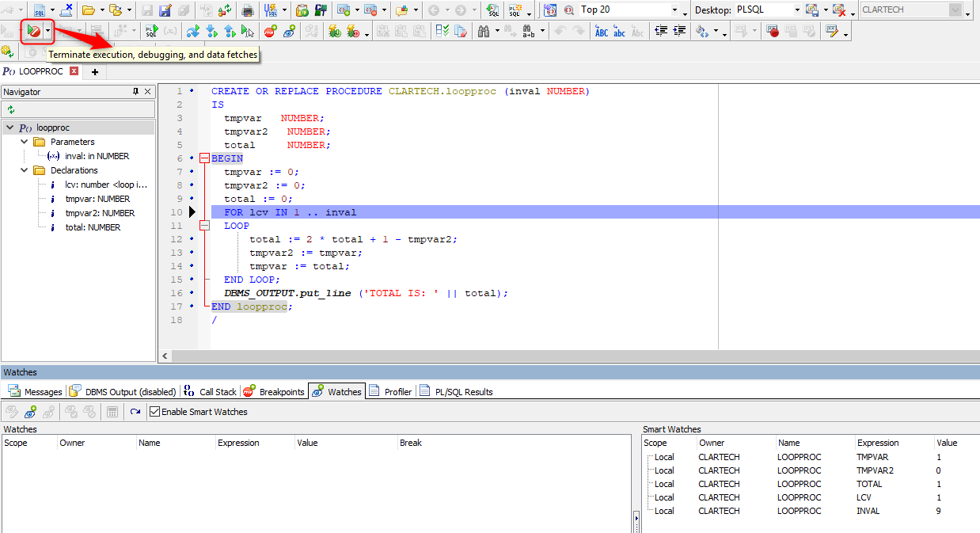The image size is (980, 533).
Task: Click the Add Breakpoint stop-sign toolbar icon
Action: coord(271,32)
